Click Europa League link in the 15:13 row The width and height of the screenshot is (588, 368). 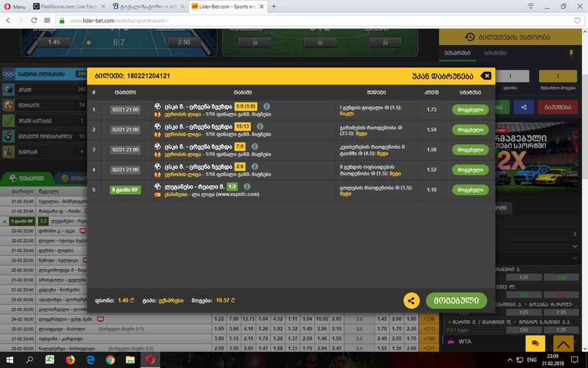pyautogui.click(x=183, y=135)
